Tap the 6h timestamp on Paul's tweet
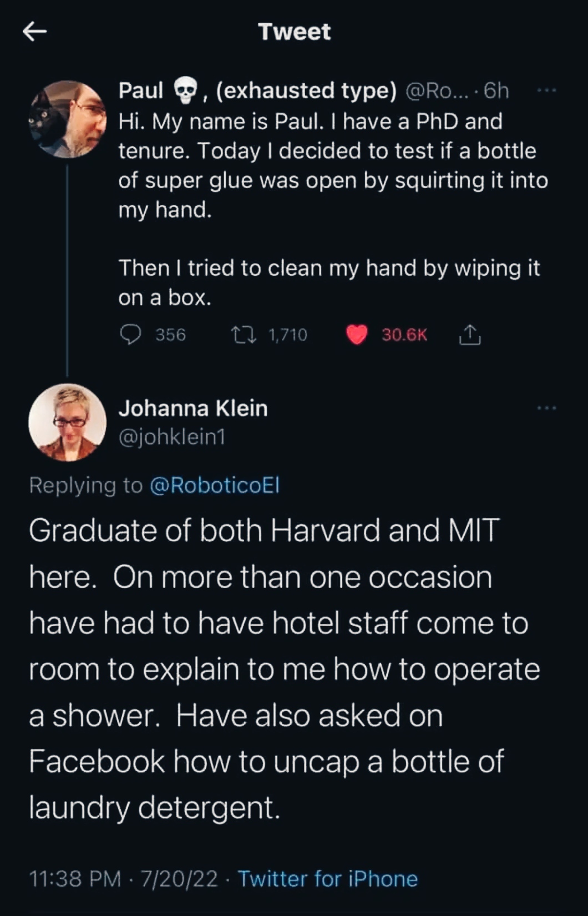The image size is (588, 916). point(496,90)
